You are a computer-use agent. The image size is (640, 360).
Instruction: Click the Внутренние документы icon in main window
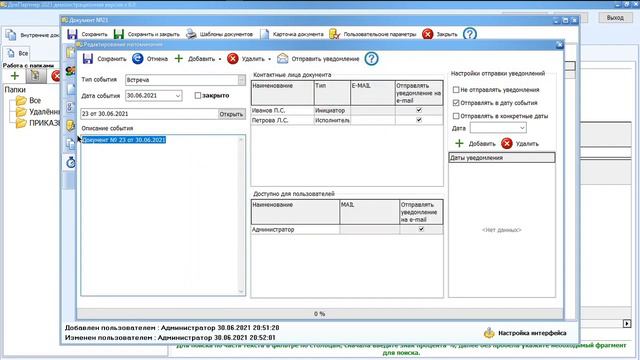pos(11,35)
